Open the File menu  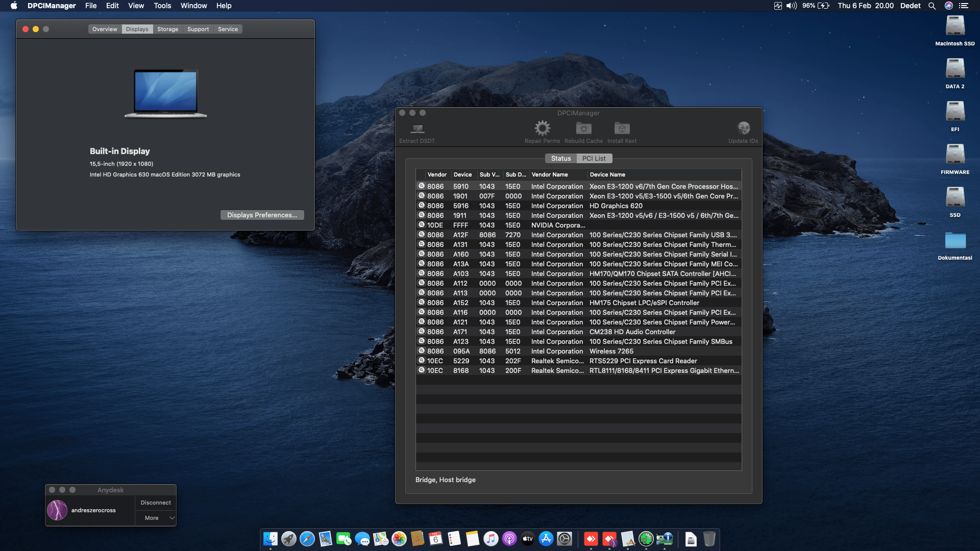point(91,6)
